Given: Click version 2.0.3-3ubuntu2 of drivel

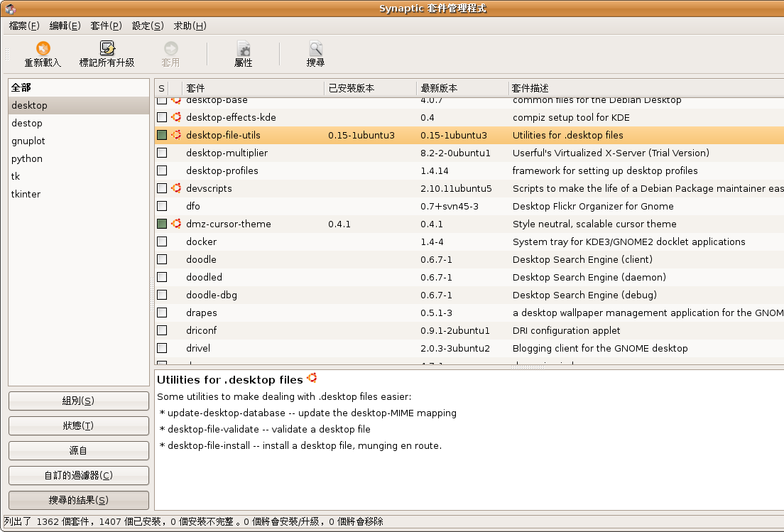Looking at the screenshot, I should tap(455, 348).
